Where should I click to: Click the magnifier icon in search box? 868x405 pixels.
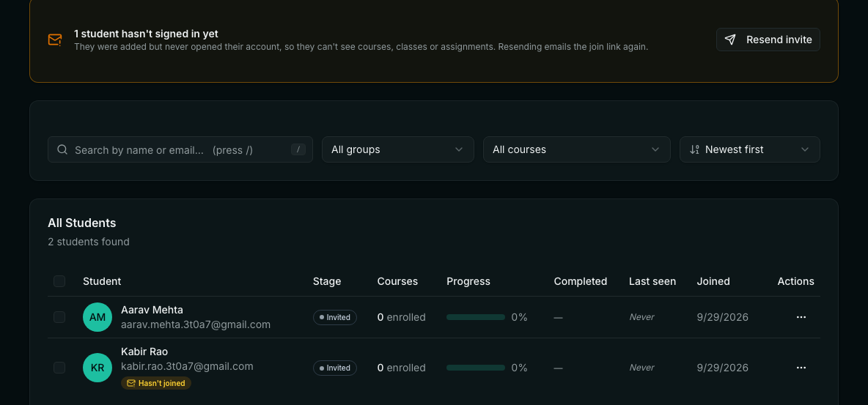pos(62,149)
